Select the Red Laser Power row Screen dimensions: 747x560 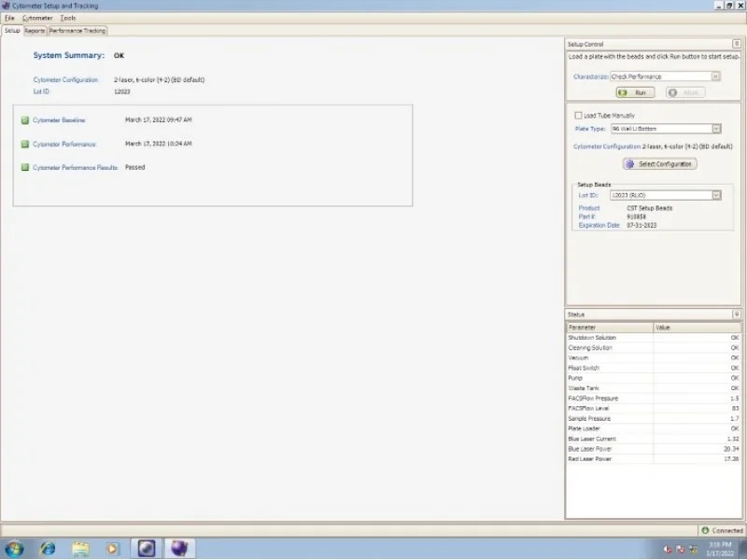coord(653,459)
